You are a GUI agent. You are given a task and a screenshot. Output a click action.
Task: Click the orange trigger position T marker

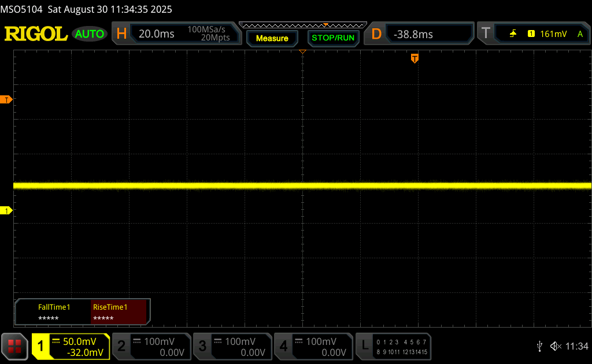415,58
